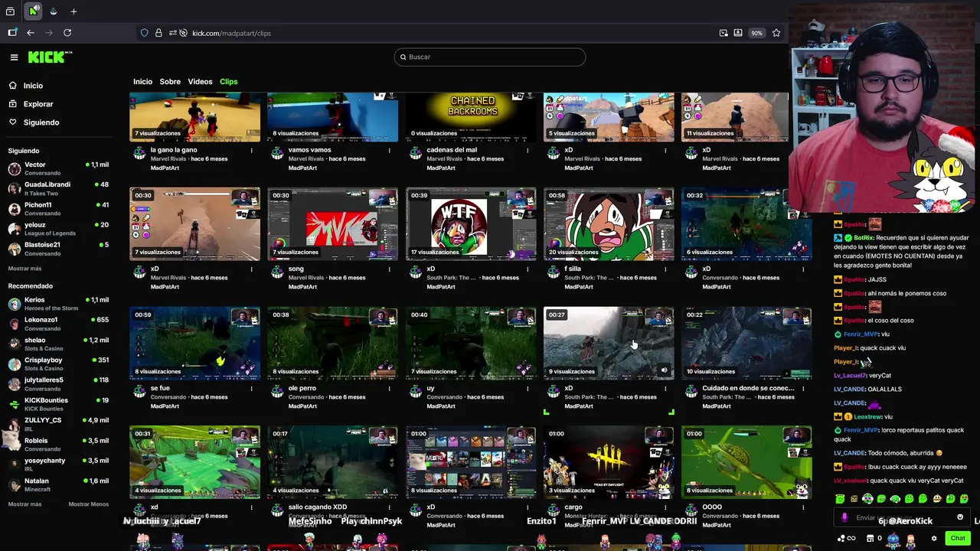Viewport: 980px width, 551px height.
Task: Click clip title 'salio cagando XDD'
Action: pyautogui.click(x=318, y=507)
